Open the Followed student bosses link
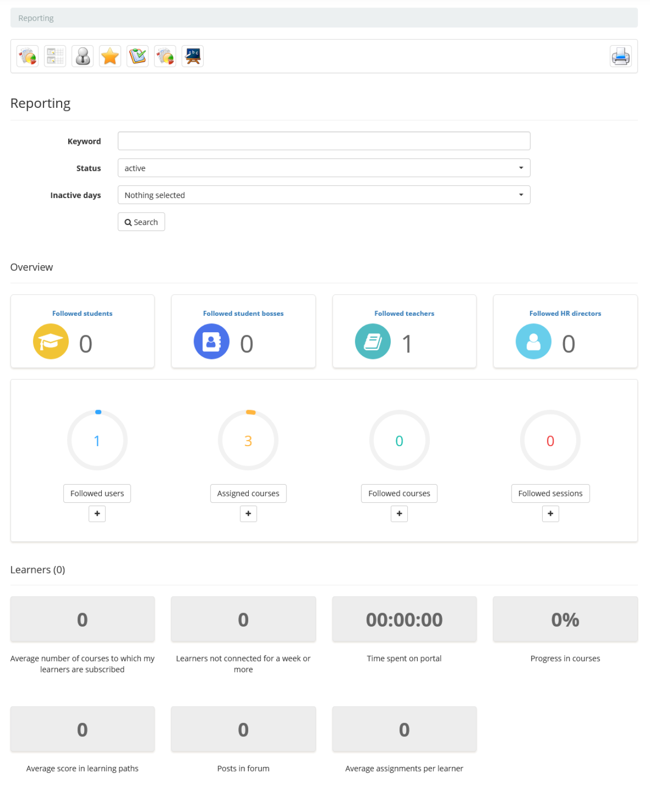 tap(243, 313)
